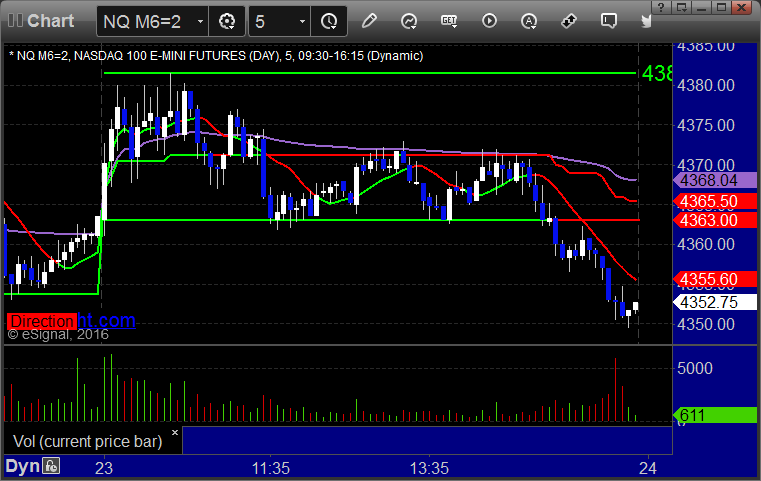
Task: Click the play replay icon
Action: [489, 21]
